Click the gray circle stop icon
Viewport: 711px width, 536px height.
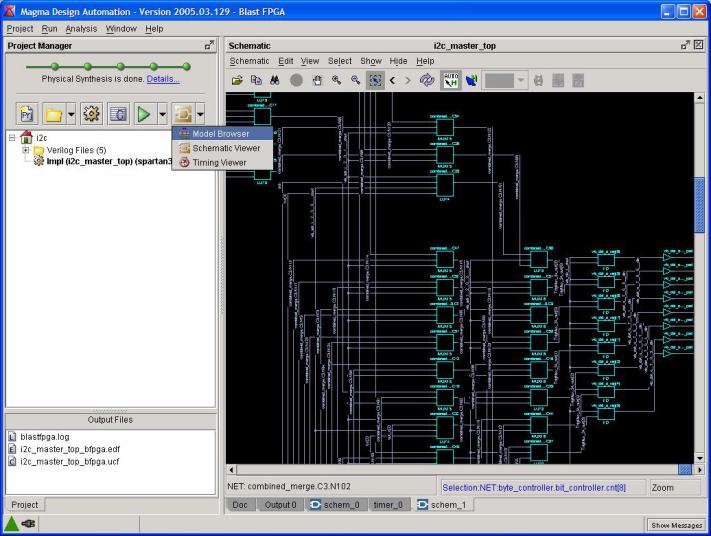[296, 81]
